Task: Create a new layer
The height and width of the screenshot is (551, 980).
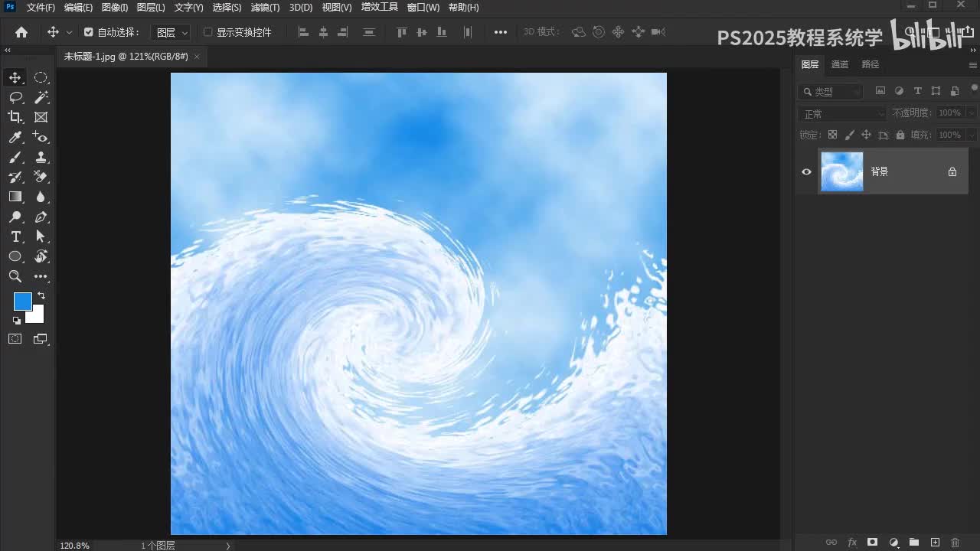Action: point(935,543)
